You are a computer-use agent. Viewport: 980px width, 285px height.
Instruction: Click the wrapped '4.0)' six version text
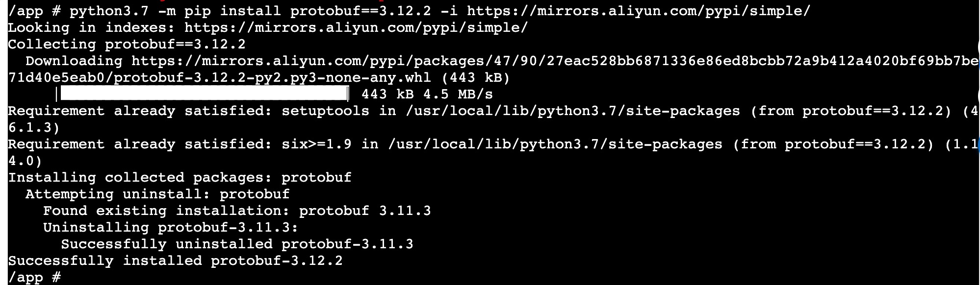coord(25,161)
